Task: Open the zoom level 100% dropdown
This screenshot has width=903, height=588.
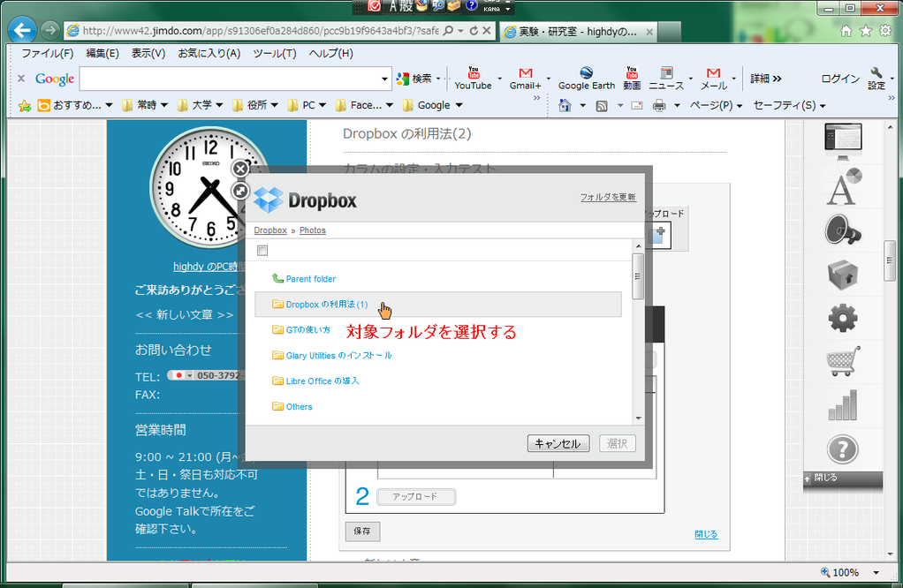Action: [x=876, y=572]
